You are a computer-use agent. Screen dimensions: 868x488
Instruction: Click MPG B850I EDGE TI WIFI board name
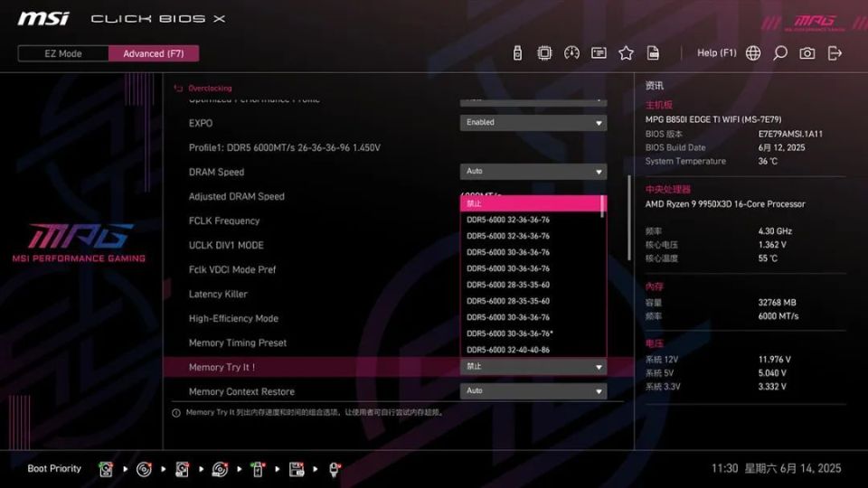[x=713, y=119]
